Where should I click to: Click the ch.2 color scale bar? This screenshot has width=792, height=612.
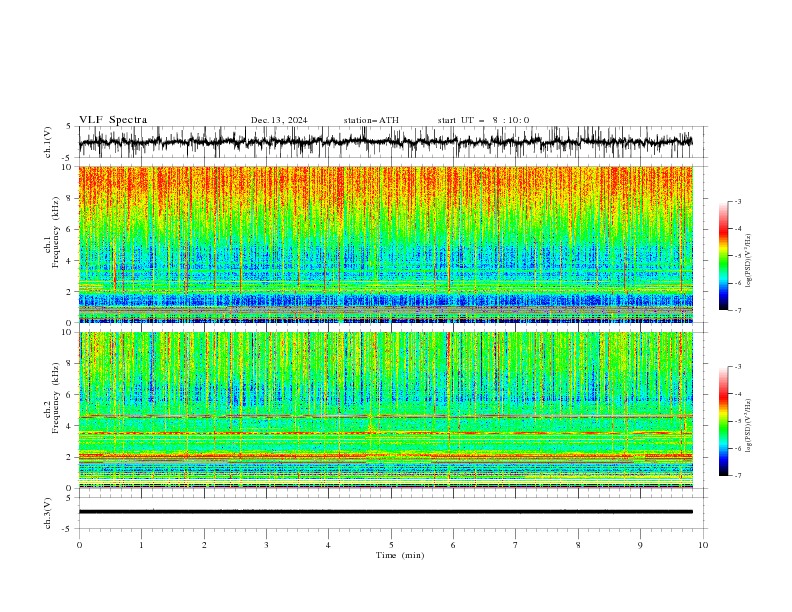coord(723,421)
